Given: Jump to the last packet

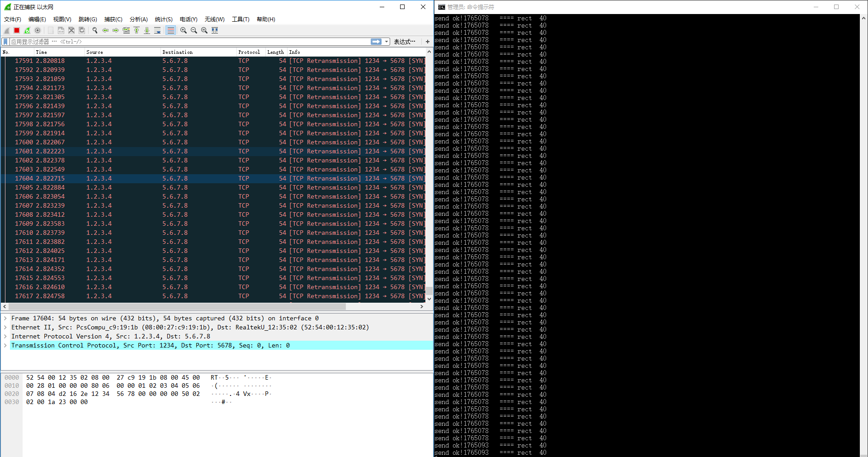Looking at the screenshot, I should pos(147,30).
